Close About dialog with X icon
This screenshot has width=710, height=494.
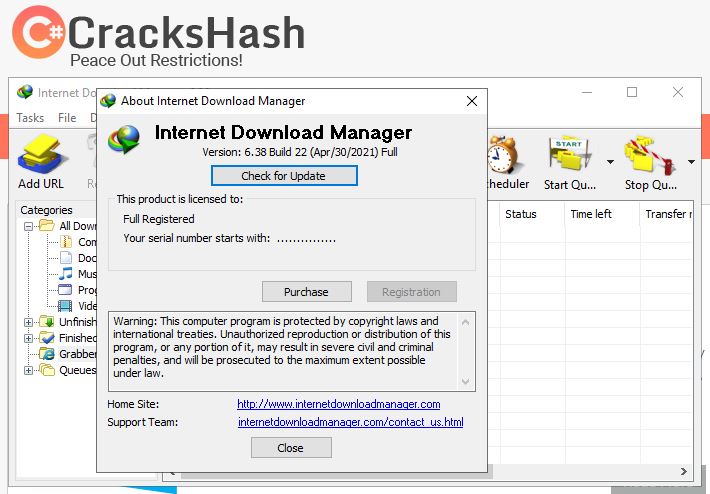(x=472, y=101)
